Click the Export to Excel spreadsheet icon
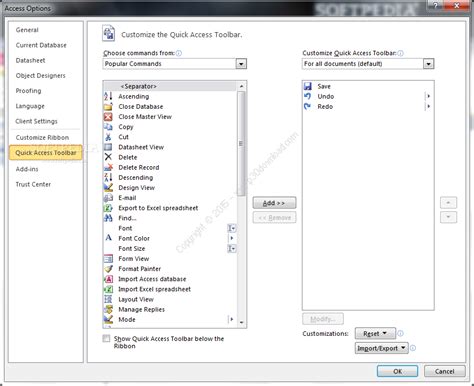Screen dimensions: 474x386 [x=108, y=208]
